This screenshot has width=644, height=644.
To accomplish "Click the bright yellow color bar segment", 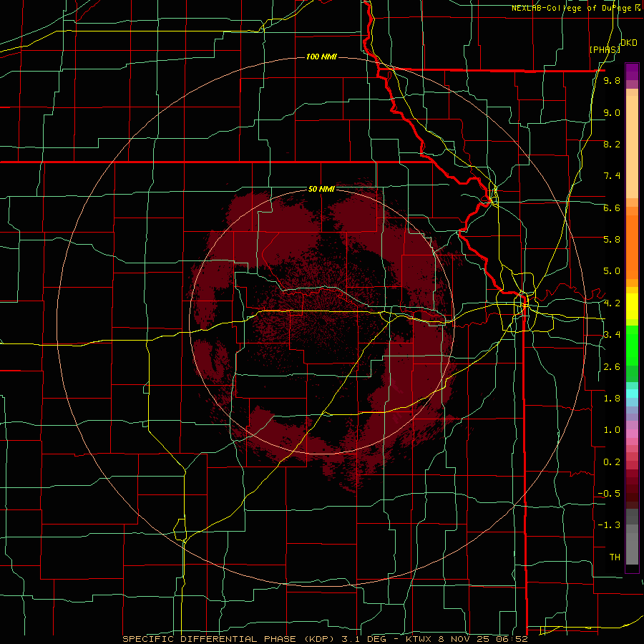I will click(x=632, y=306).
